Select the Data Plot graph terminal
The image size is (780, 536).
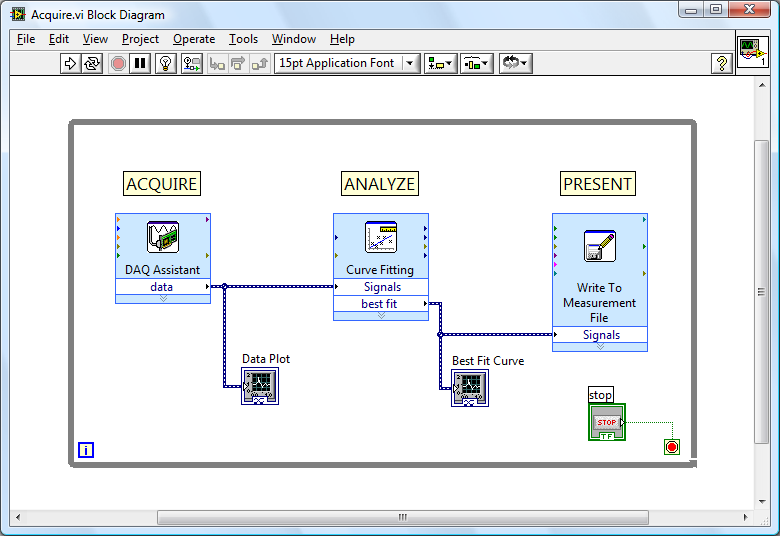260,385
